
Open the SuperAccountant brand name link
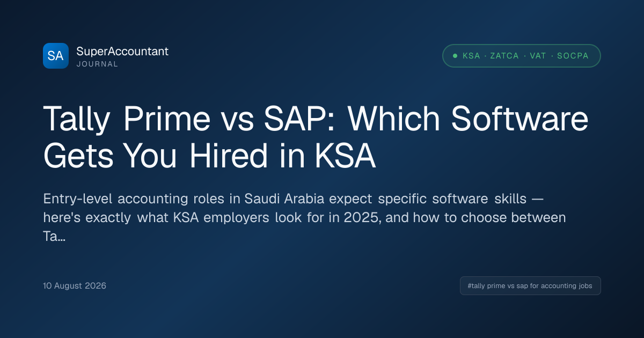(122, 52)
